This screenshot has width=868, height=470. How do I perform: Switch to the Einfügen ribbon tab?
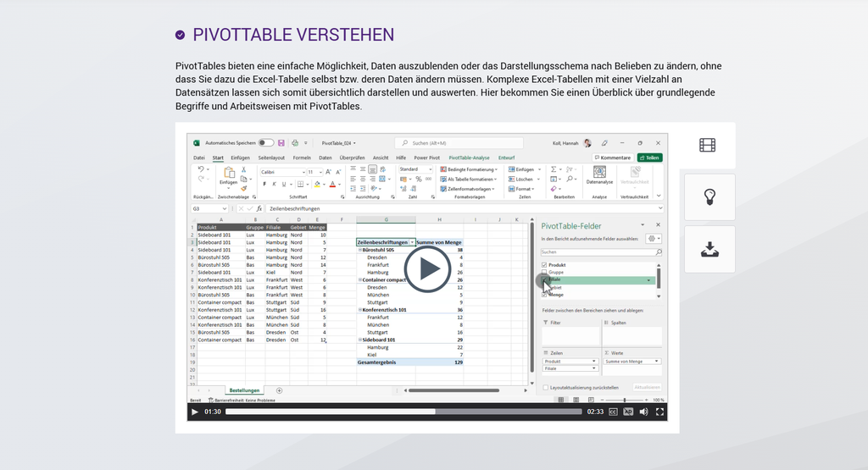240,158
